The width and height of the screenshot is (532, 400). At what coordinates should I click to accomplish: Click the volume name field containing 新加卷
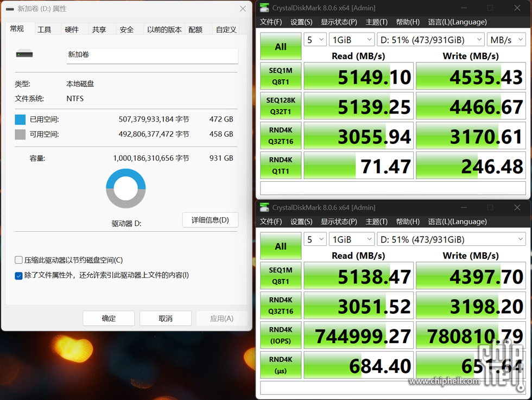coord(153,56)
